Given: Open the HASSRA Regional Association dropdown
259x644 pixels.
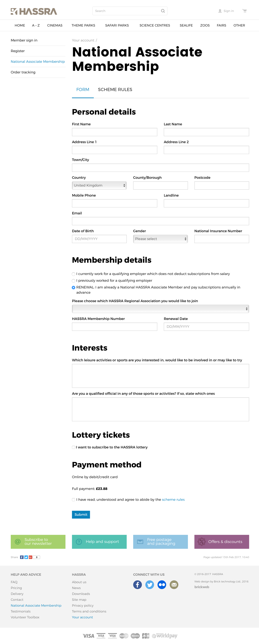Looking at the screenshot, I should [x=160, y=309].
